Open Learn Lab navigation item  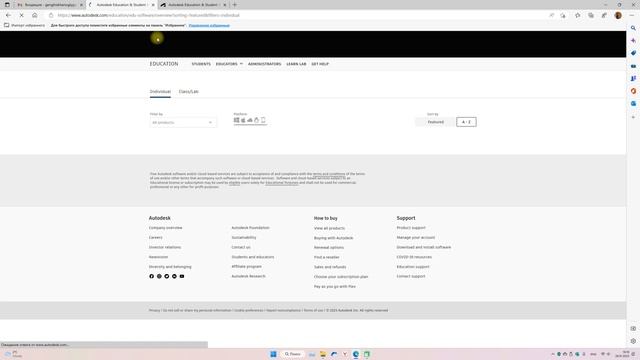point(296,64)
